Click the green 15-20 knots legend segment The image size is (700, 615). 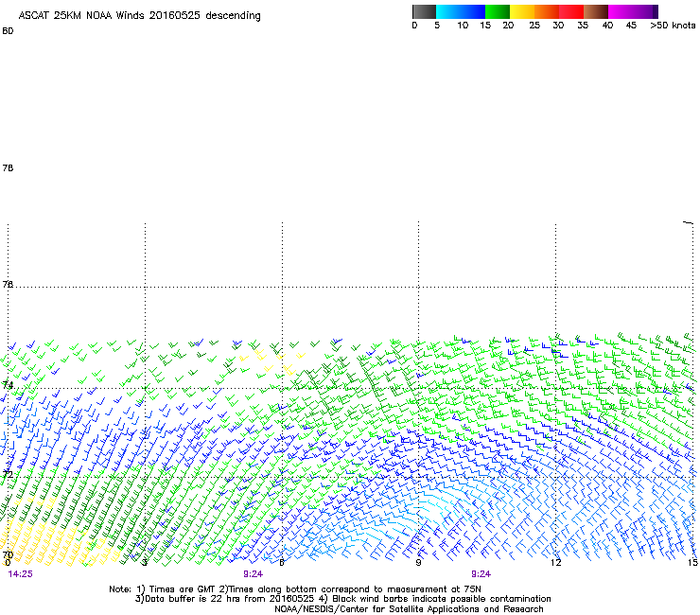tap(498, 11)
